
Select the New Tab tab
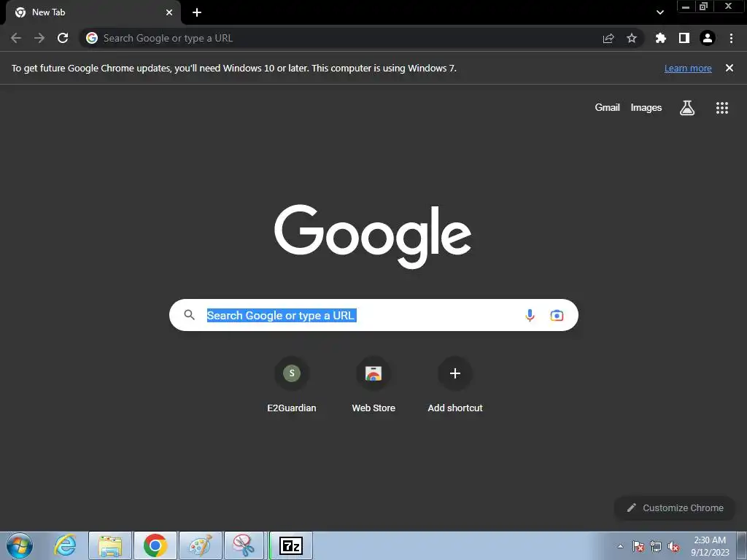[93, 12]
